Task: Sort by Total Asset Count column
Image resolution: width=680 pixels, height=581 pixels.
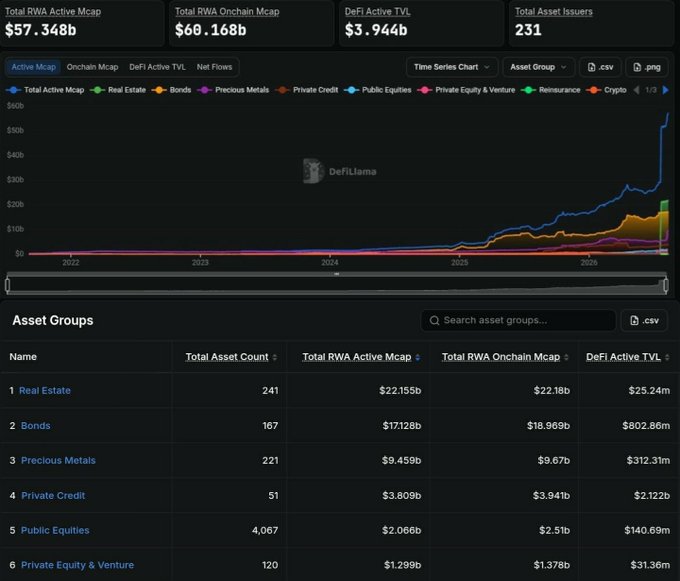Action: [x=227, y=357]
